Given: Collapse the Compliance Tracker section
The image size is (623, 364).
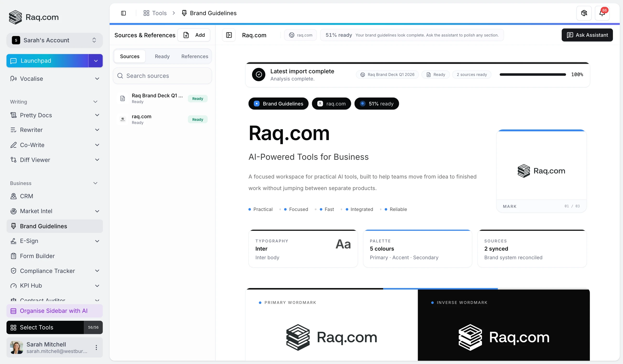Looking at the screenshot, I should pos(97,271).
